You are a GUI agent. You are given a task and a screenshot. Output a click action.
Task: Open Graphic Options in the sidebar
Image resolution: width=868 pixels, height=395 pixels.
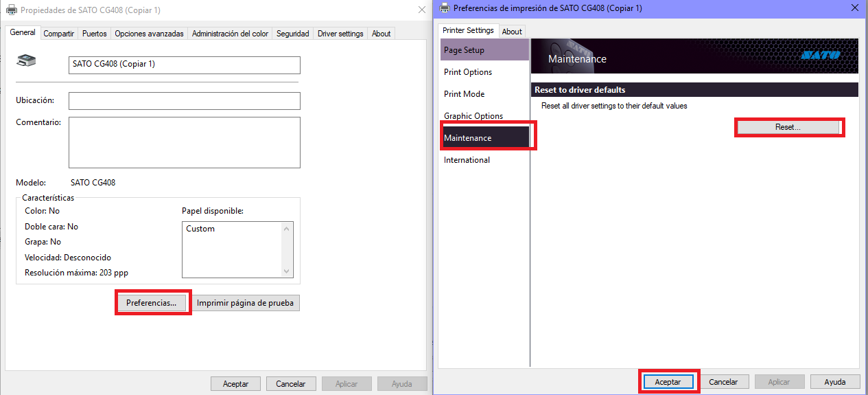(473, 116)
